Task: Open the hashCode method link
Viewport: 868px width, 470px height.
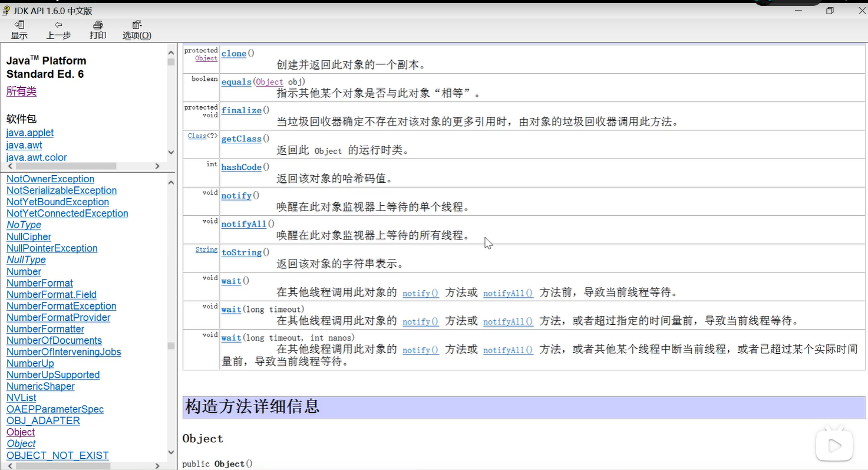Action: click(x=242, y=167)
